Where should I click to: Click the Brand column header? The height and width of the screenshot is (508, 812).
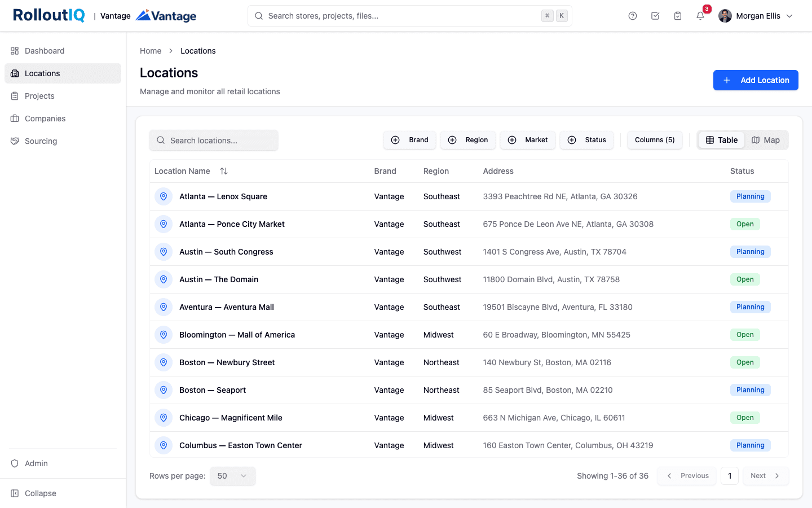(x=385, y=171)
